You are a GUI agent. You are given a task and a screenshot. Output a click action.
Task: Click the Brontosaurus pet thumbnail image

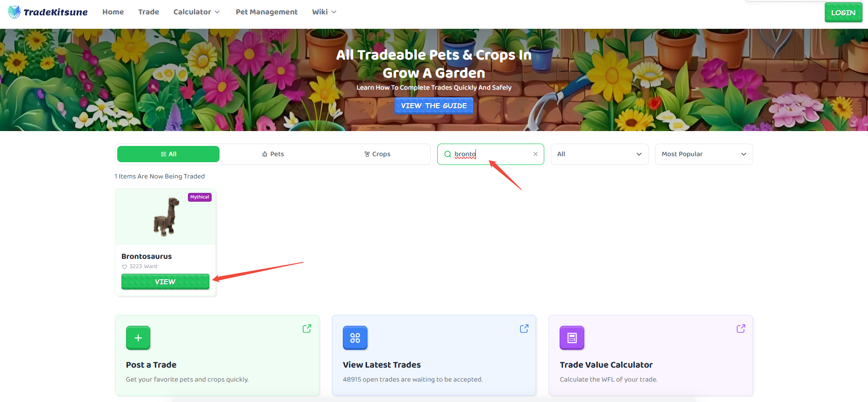tap(166, 217)
